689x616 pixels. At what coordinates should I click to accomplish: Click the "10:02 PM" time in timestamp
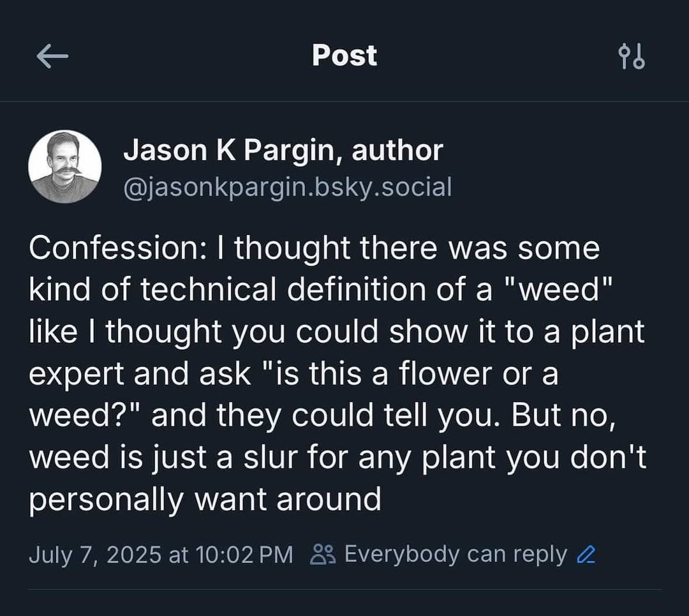tap(244, 555)
